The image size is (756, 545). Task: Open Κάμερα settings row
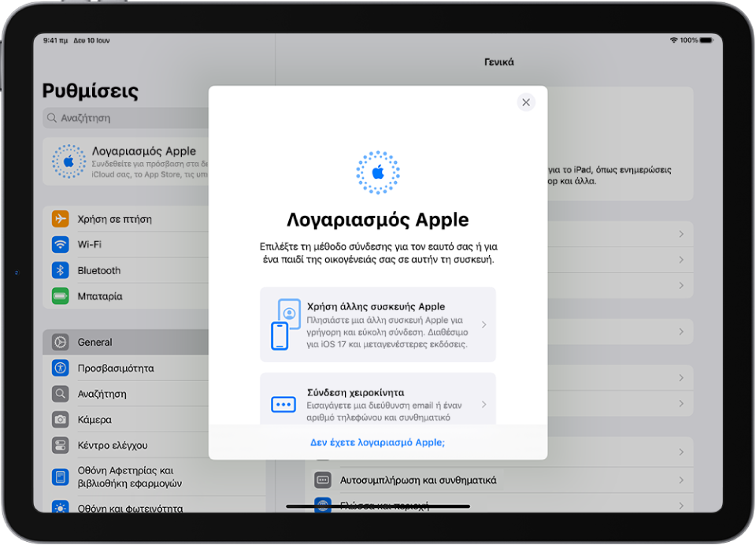(126, 420)
